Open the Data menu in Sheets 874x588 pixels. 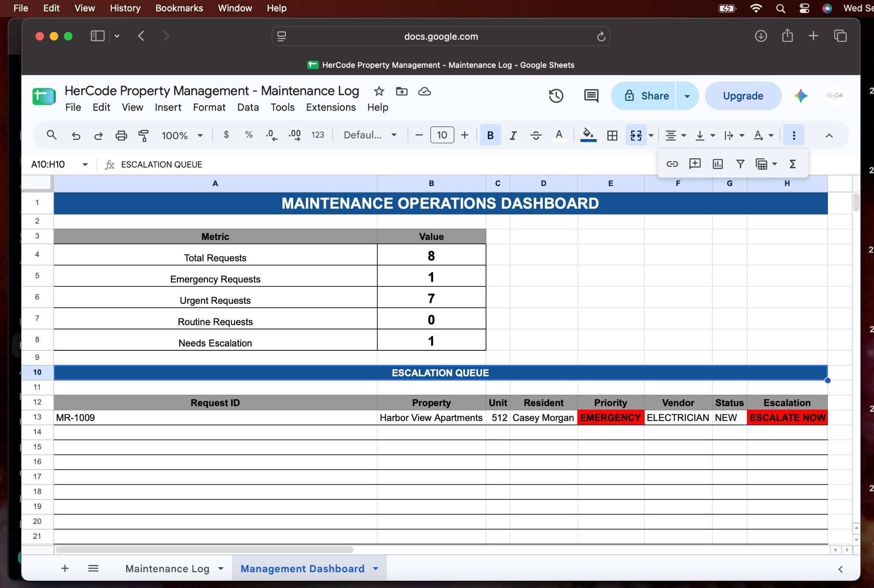click(x=248, y=107)
